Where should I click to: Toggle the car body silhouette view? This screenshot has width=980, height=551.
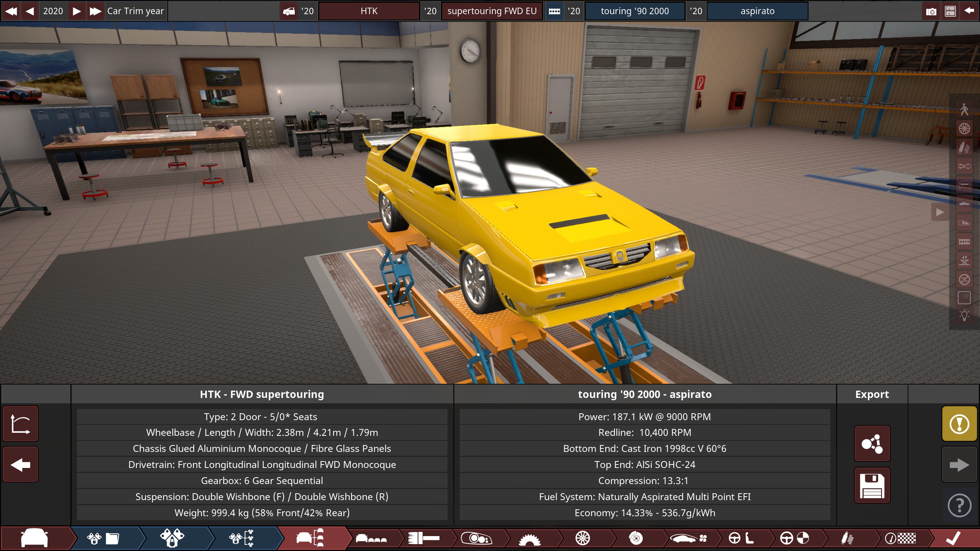point(964,204)
